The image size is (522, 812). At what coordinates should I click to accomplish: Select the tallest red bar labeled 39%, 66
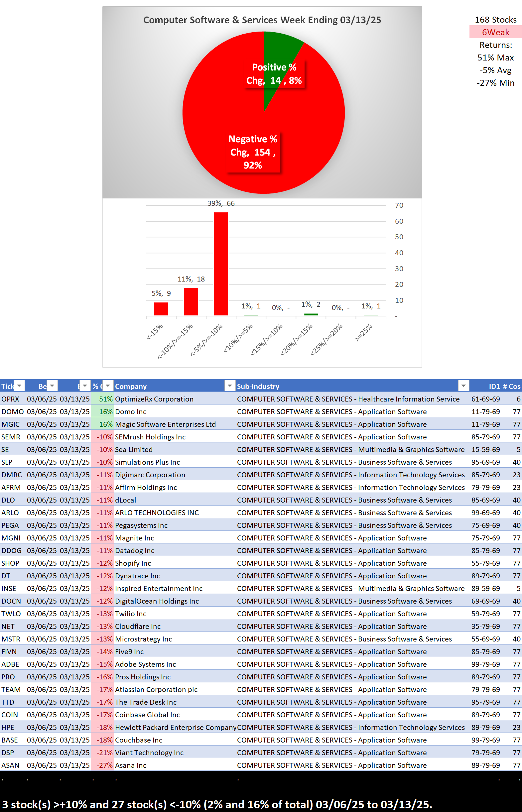click(221, 264)
